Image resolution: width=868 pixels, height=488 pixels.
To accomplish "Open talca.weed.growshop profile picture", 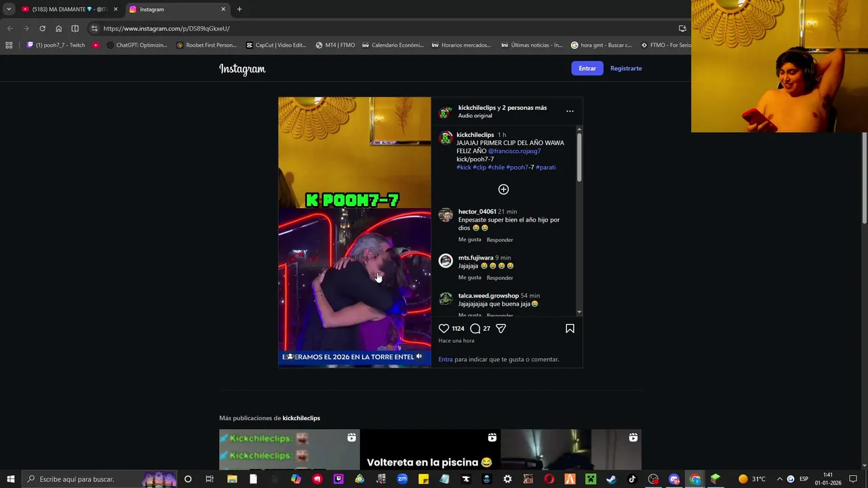I will (x=446, y=299).
